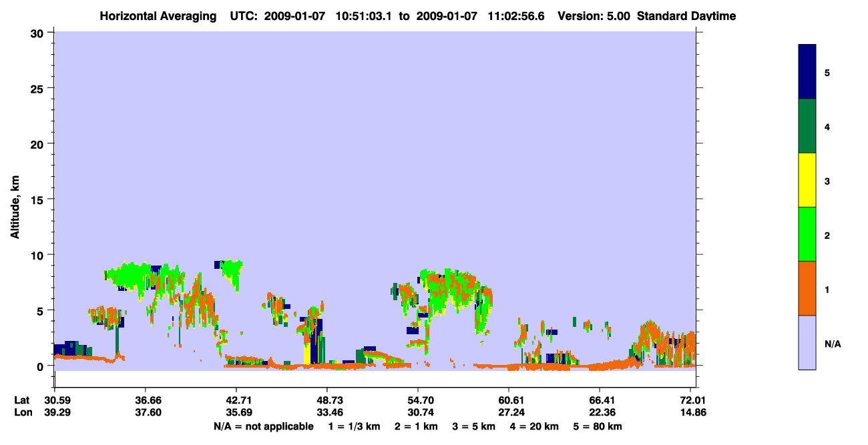The image size is (868, 445).
Task: Click the "Standard Daytime" label
Action: [686, 16]
